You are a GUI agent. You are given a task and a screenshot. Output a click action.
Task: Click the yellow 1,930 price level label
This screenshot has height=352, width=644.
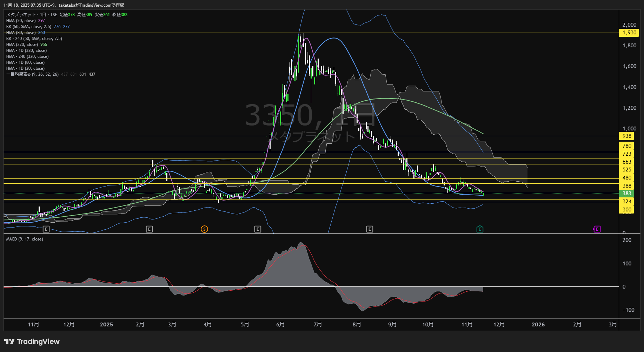tap(629, 33)
